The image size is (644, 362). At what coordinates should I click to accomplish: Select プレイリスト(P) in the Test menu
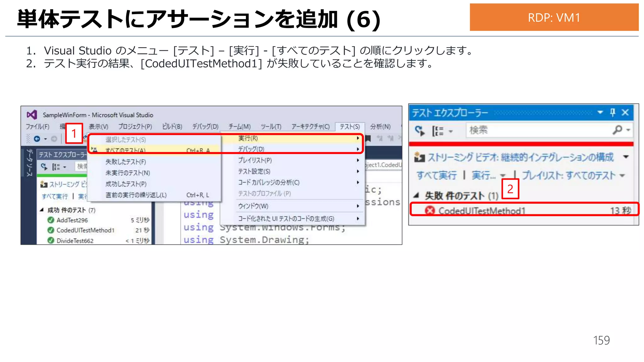(292, 160)
